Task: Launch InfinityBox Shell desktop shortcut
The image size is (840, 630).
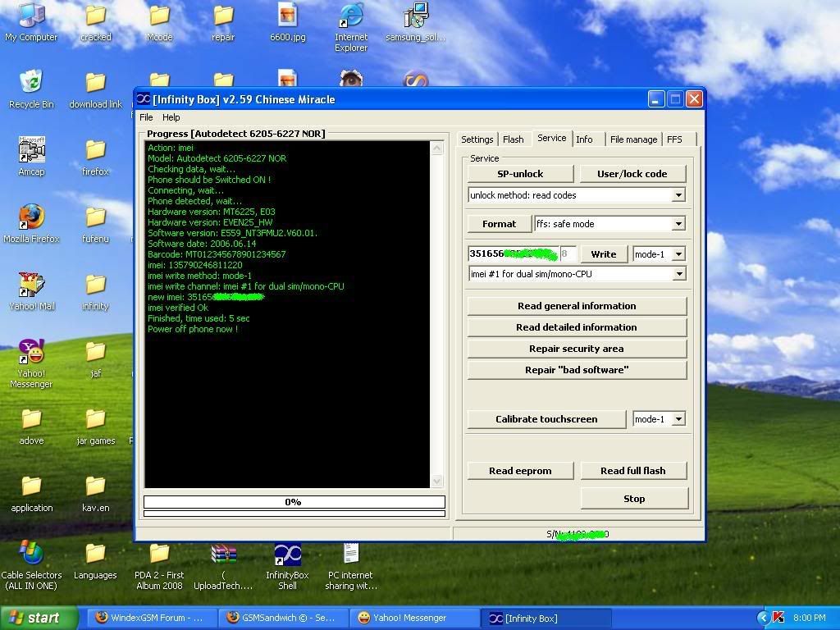Action: (x=288, y=565)
